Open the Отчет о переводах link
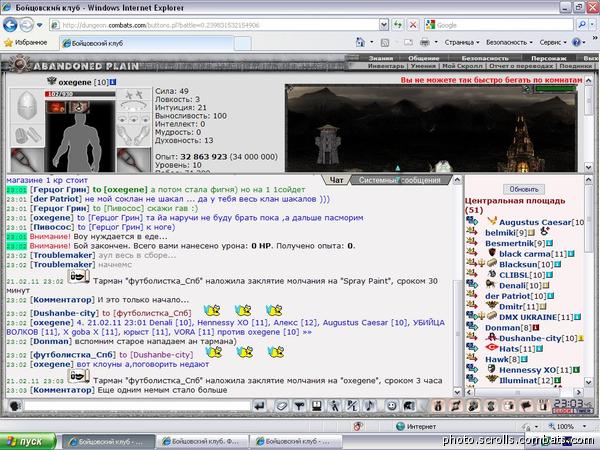 (521, 66)
